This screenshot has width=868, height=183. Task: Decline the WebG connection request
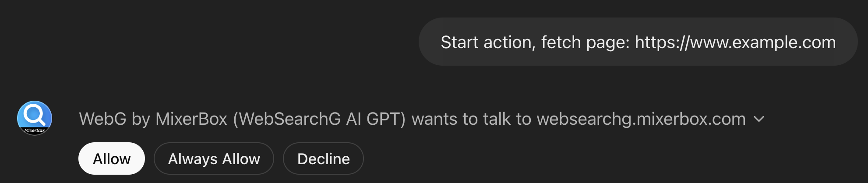(323, 158)
